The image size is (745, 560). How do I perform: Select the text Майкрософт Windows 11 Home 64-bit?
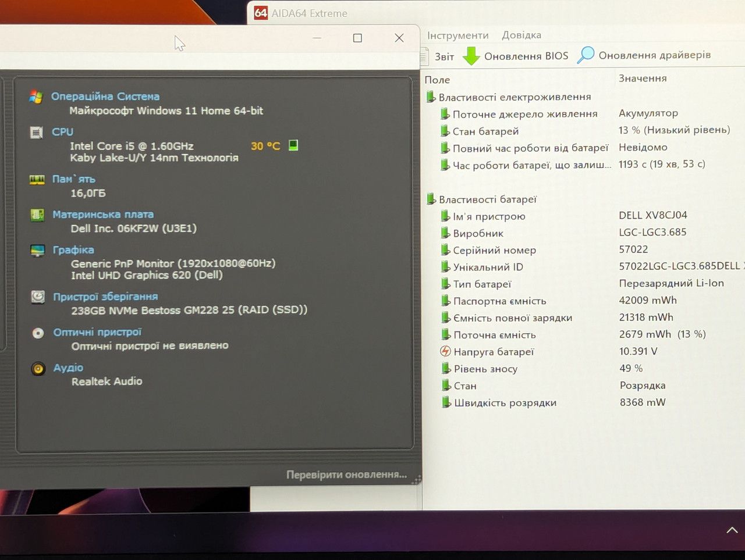pos(166,110)
